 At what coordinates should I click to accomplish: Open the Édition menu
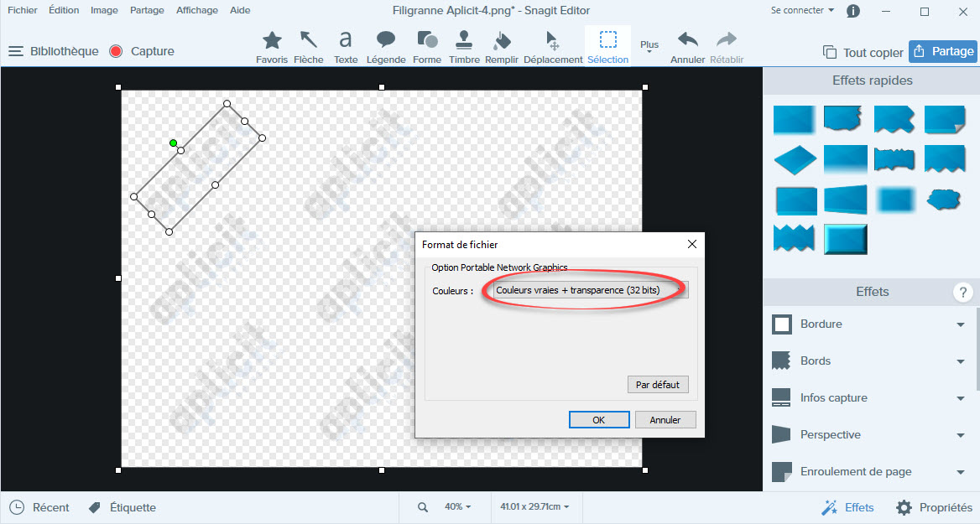tap(64, 10)
